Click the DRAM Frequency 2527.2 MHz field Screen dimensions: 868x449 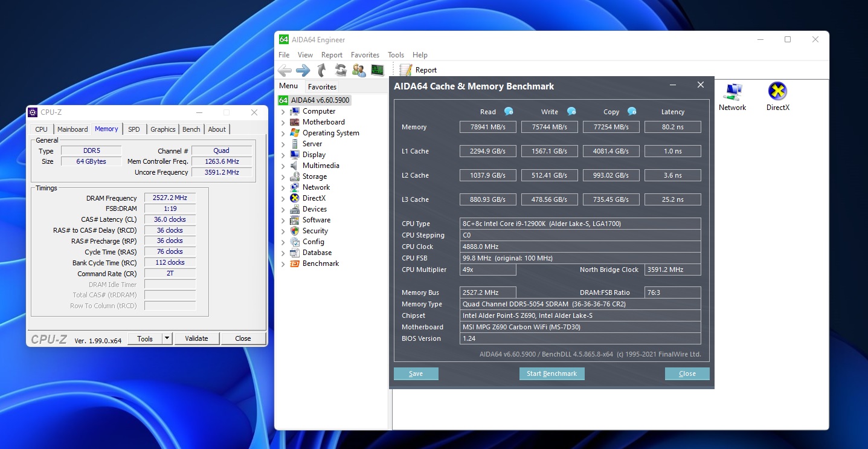click(x=170, y=198)
